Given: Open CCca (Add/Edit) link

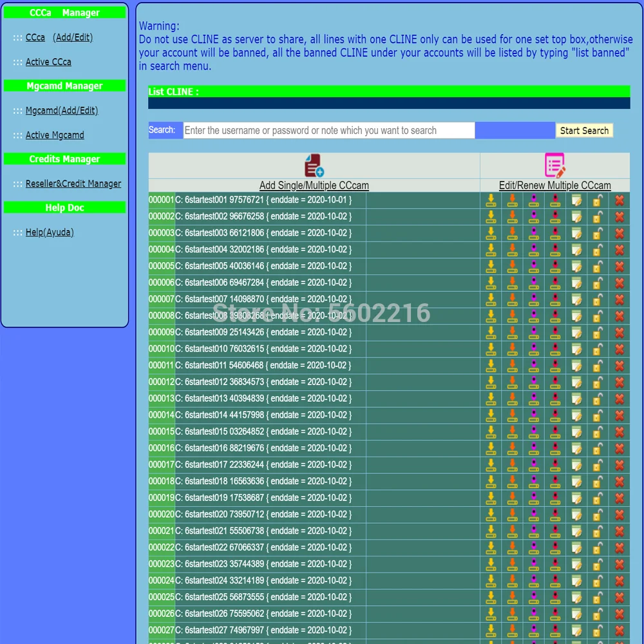Looking at the screenshot, I should pos(59,37).
